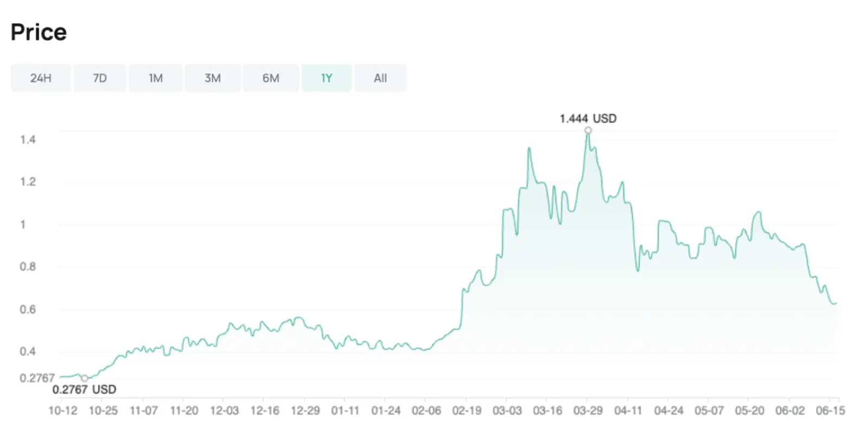Click x-axis date 12-16

pyautogui.click(x=265, y=411)
